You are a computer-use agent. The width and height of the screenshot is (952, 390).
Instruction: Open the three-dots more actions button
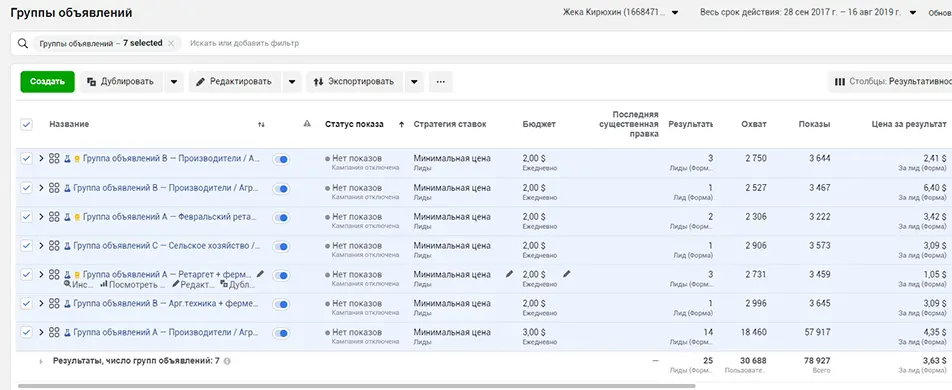[x=441, y=81]
